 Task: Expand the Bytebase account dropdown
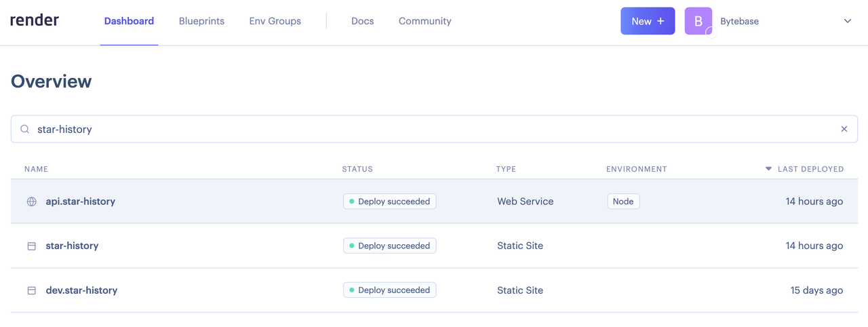847,21
